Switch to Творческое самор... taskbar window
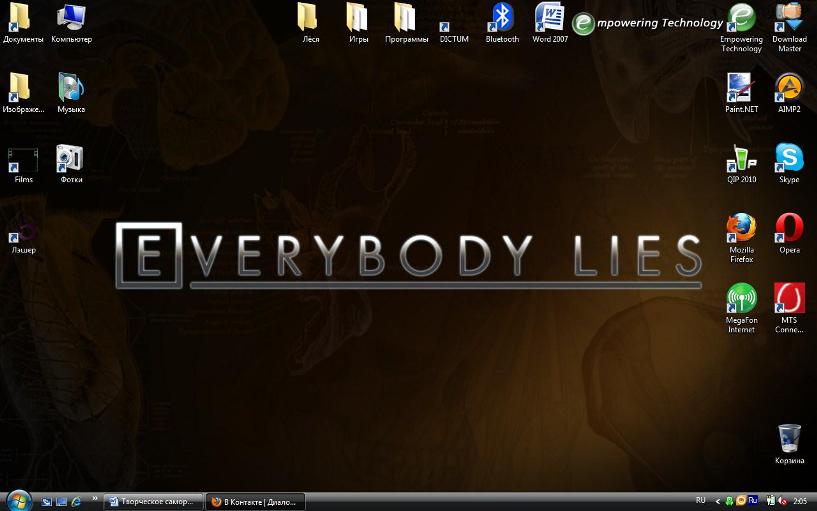This screenshot has width=817, height=511. [x=153, y=502]
